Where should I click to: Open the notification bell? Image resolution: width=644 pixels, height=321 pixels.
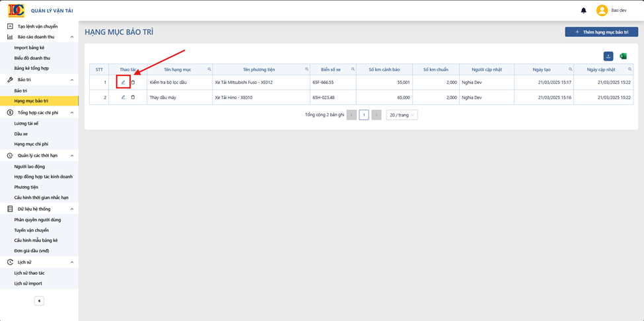click(584, 11)
